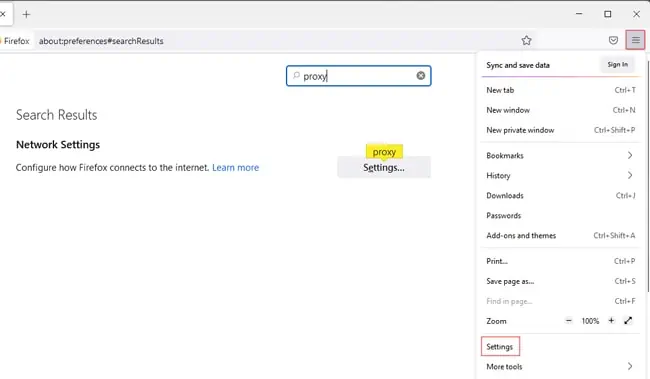The height and width of the screenshot is (379, 650).
Task: Open Downloads from the menu
Action: click(x=560, y=195)
